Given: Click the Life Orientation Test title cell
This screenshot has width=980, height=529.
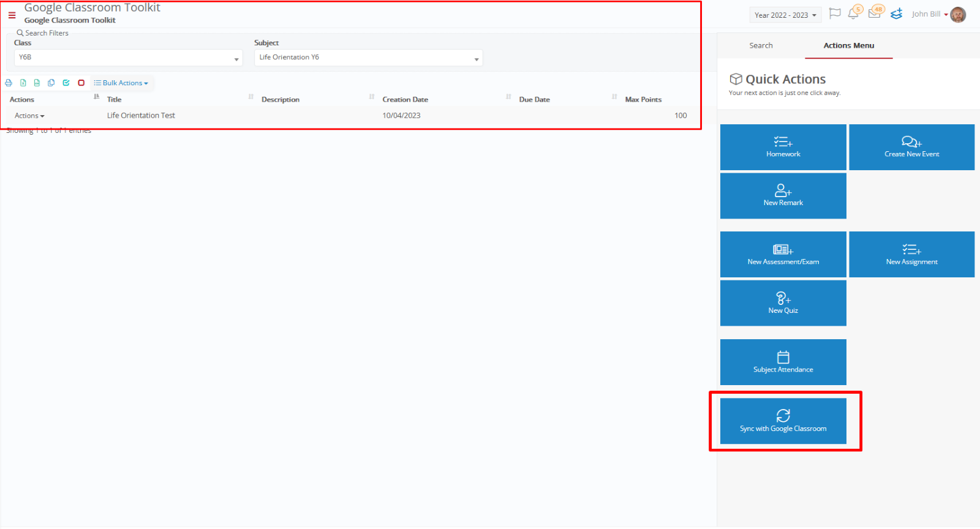Looking at the screenshot, I should (141, 115).
